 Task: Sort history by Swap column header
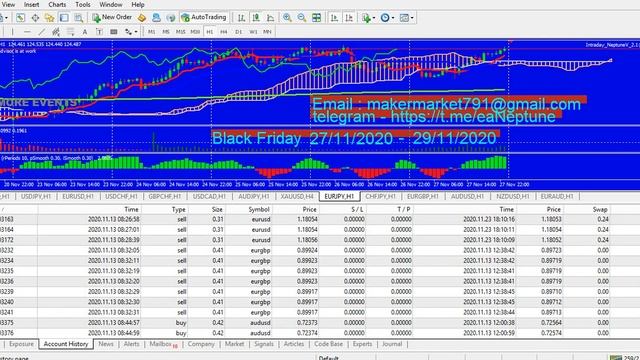[x=600, y=209]
